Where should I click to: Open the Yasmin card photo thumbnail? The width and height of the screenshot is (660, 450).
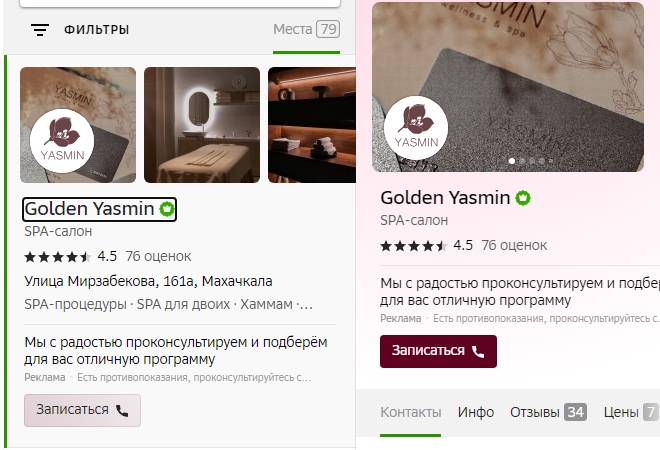coord(78,125)
